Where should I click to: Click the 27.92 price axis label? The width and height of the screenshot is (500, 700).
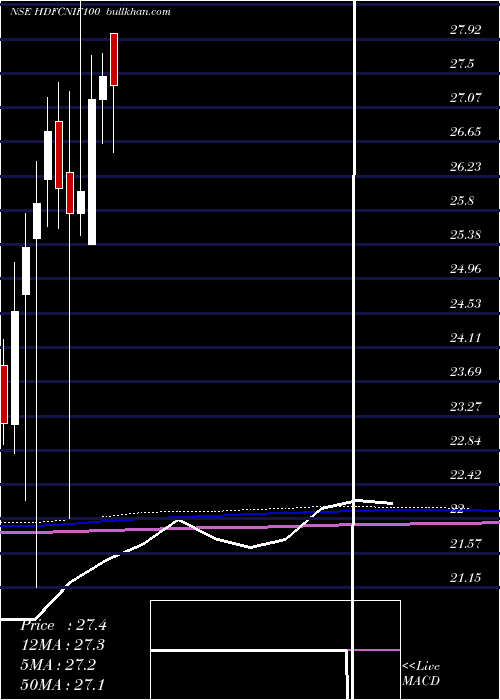(x=465, y=30)
